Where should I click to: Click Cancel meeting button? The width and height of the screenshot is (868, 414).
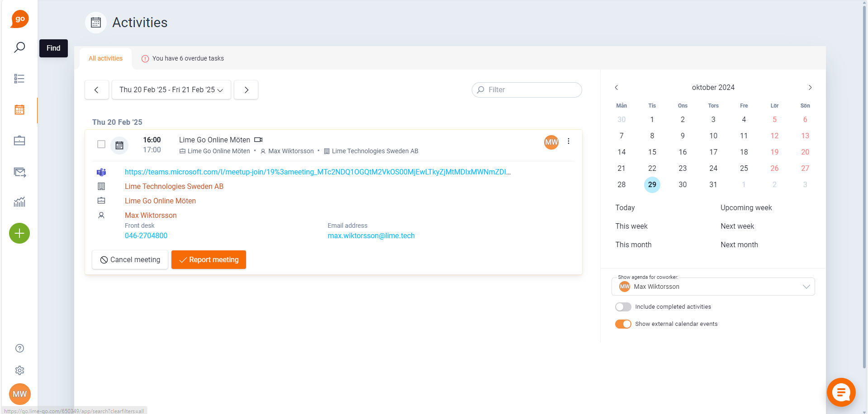click(x=130, y=259)
